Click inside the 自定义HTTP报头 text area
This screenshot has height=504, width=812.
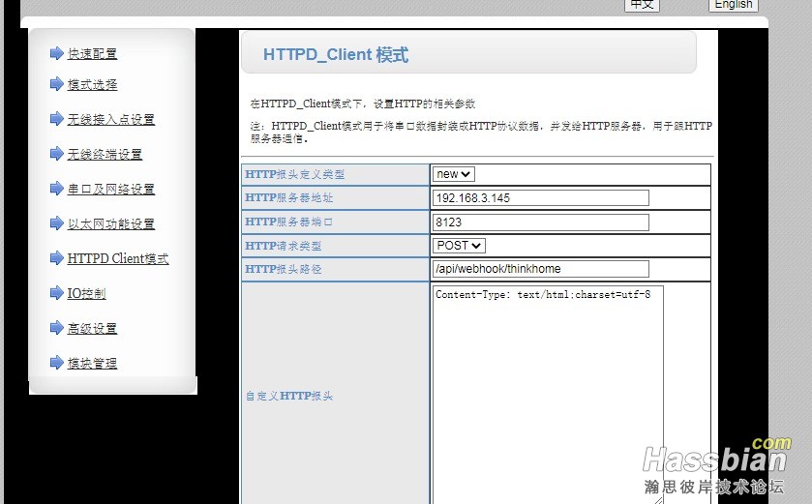tap(548, 395)
